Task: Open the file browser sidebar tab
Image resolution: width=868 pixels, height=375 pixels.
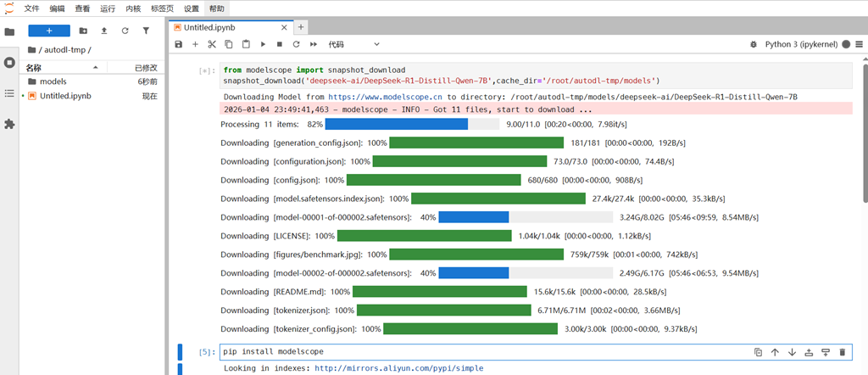Action: (8, 31)
